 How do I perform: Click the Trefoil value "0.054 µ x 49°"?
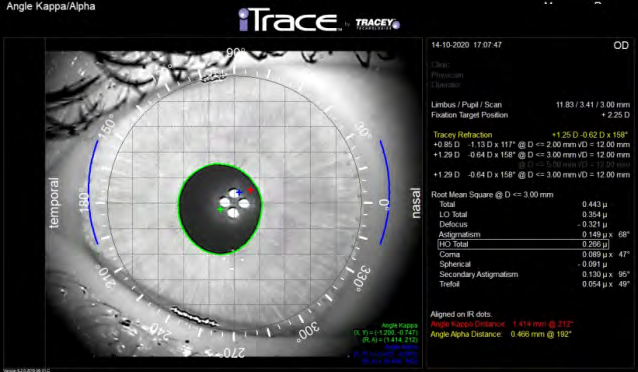(606, 284)
